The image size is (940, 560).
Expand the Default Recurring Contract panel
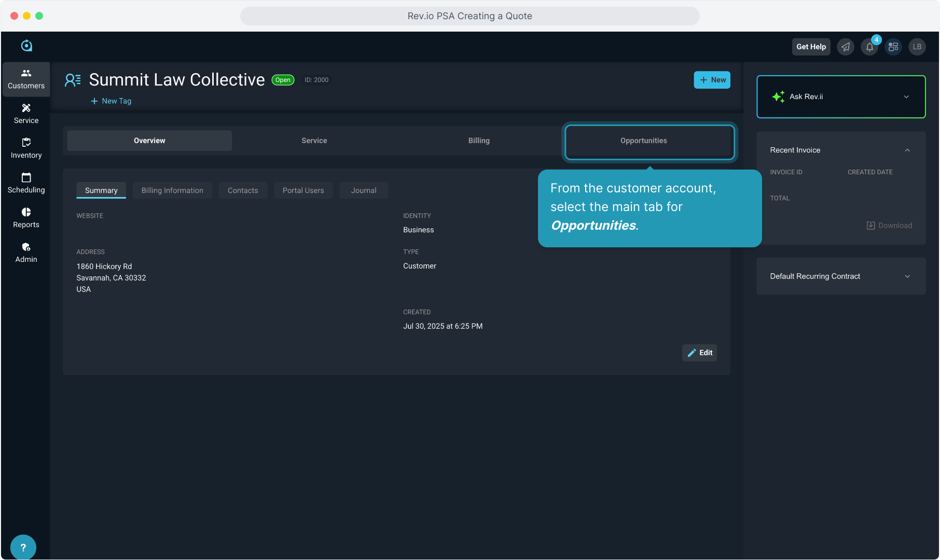point(907,276)
